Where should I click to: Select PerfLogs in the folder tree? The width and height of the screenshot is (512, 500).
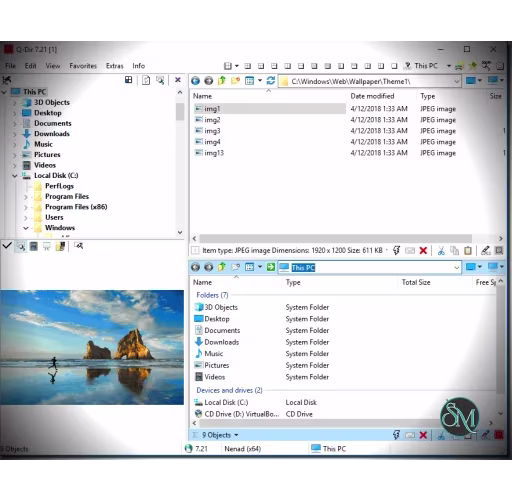point(59,186)
